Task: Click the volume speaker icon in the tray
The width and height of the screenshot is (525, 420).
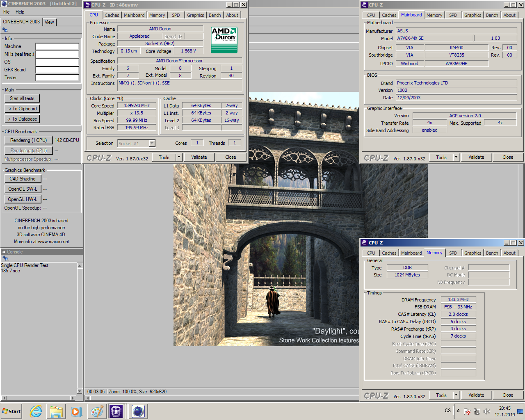Action: pos(486,411)
